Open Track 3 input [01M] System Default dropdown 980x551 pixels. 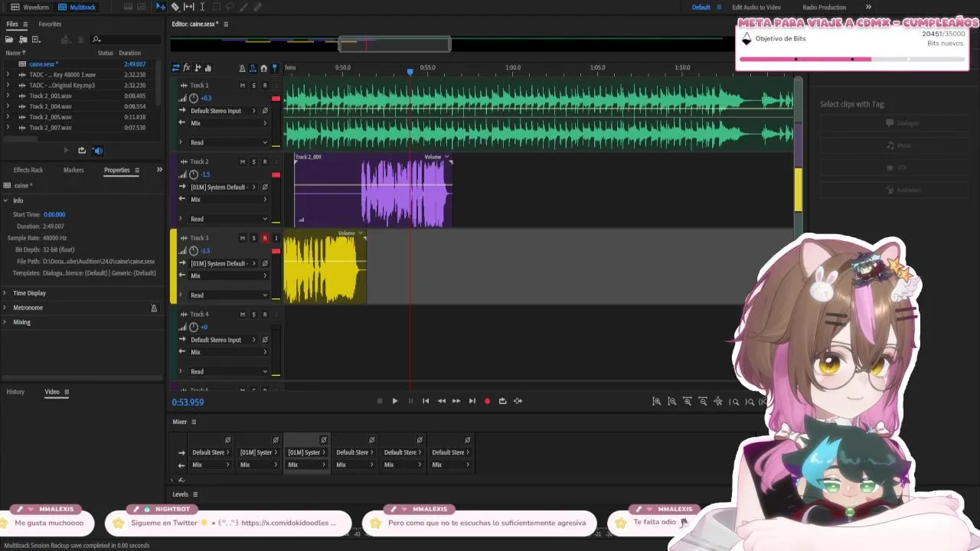(223, 263)
